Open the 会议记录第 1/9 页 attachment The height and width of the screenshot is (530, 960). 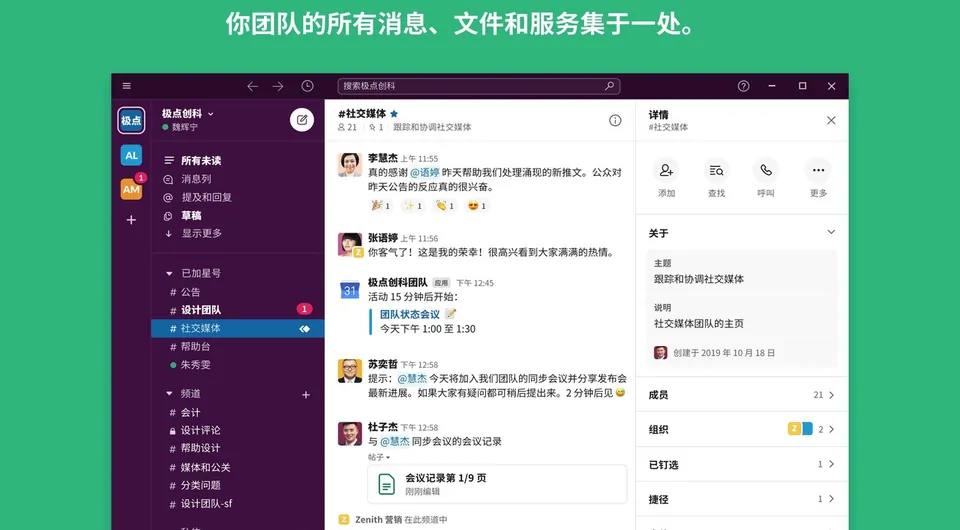[497, 483]
